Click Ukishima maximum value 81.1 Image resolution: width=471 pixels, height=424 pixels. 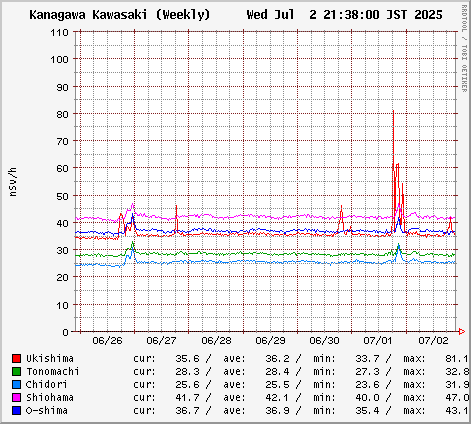(x=457, y=358)
